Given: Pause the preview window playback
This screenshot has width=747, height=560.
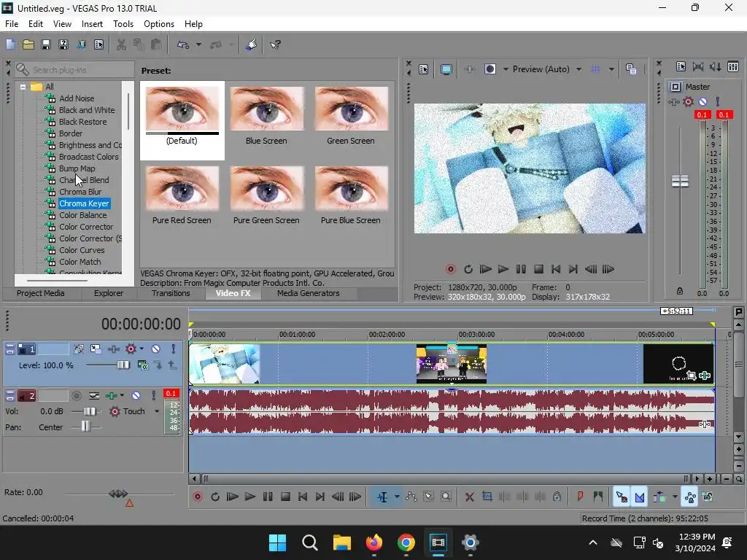Looking at the screenshot, I should coord(521,269).
